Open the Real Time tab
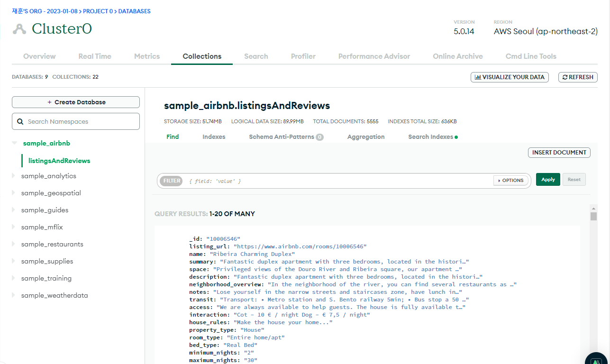The image size is (610, 364). [95, 56]
